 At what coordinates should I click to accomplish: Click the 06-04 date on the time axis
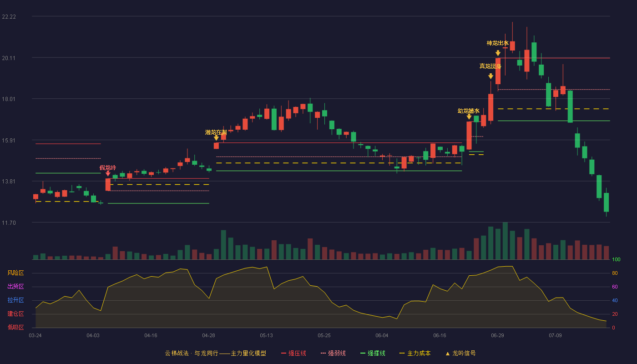pos(382,335)
